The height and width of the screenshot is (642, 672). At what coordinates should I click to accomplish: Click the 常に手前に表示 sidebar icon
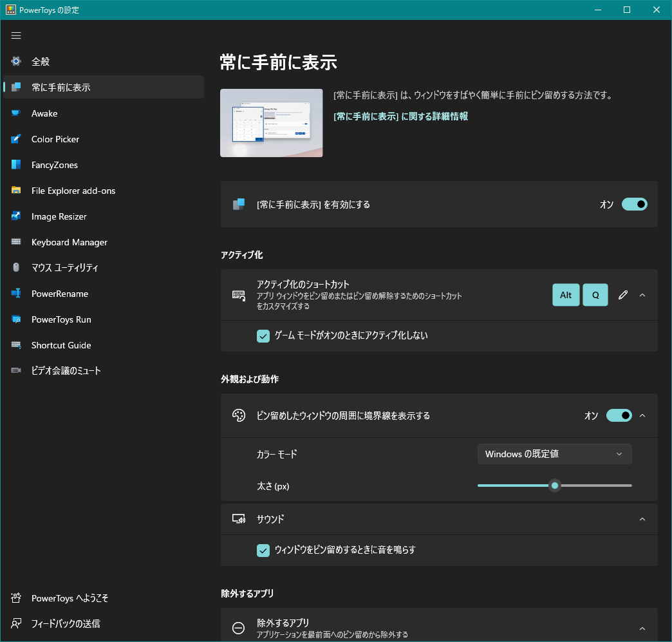tap(16, 87)
